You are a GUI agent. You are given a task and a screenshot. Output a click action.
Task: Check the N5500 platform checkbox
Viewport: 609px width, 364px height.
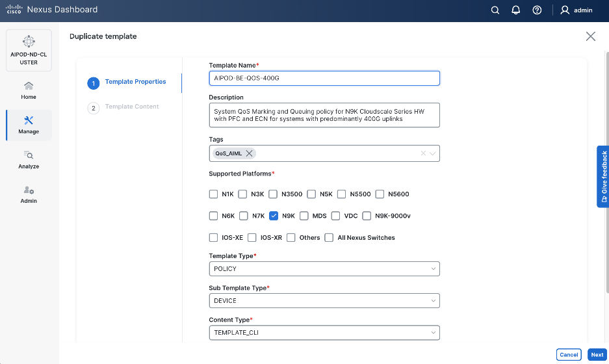click(x=341, y=194)
